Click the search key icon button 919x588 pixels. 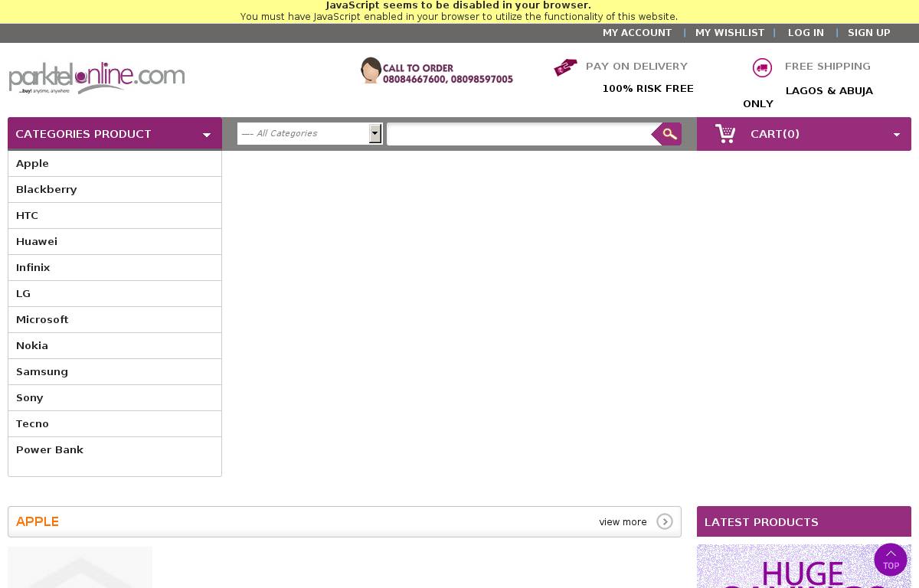(x=668, y=134)
